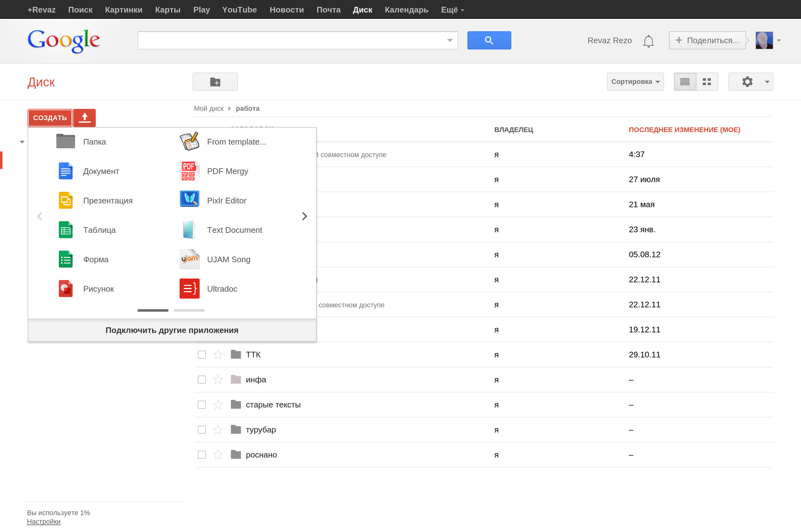The image size is (801, 532).
Task: Expand the search options arrow
Action: click(x=450, y=40)
